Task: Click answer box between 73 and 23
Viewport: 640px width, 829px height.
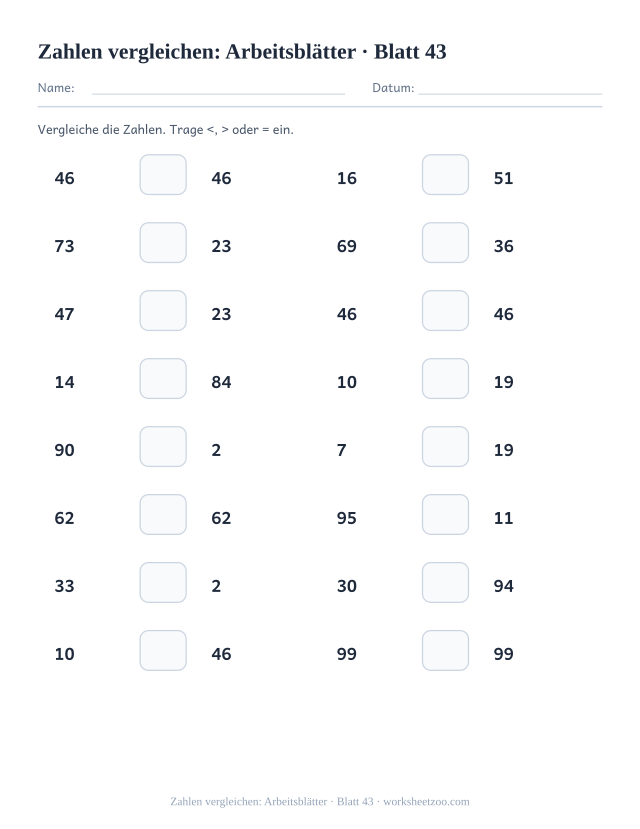Action: point(163,243)
